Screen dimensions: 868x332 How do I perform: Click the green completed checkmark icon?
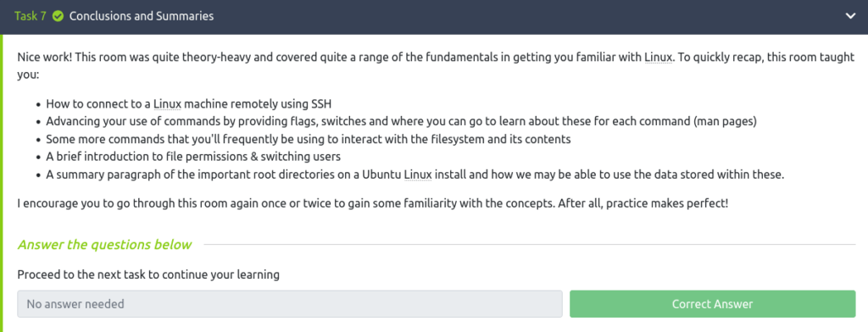pyautogui.click(x=58, y=16)
